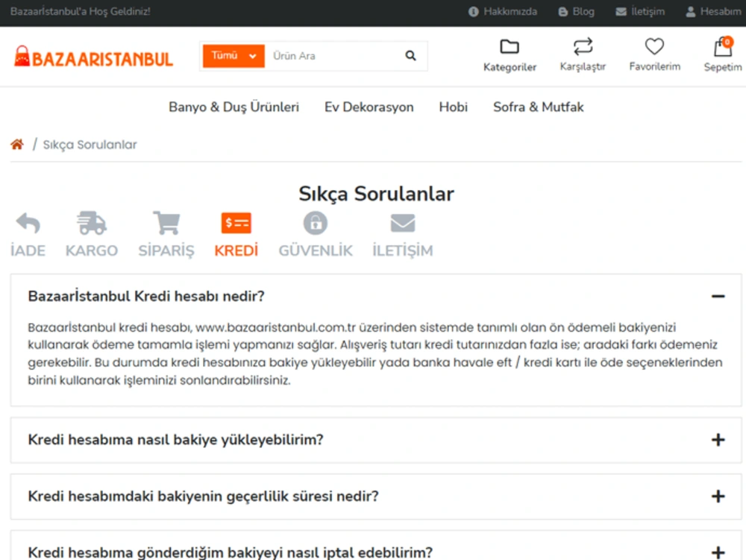Screen dimensions: 746x560
Task: Click the 'BazaarİstanbuI Kredi hesabı nedir?' heading
Action: 146,296
